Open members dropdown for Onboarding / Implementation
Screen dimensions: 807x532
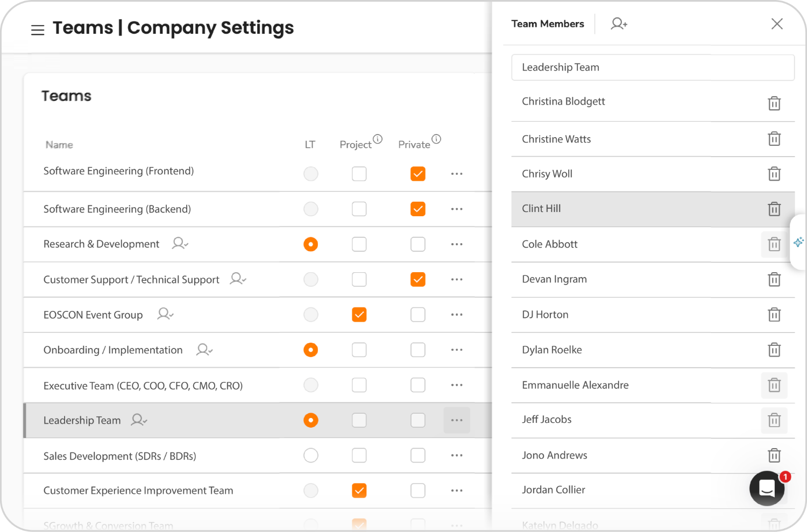[204, 350]
